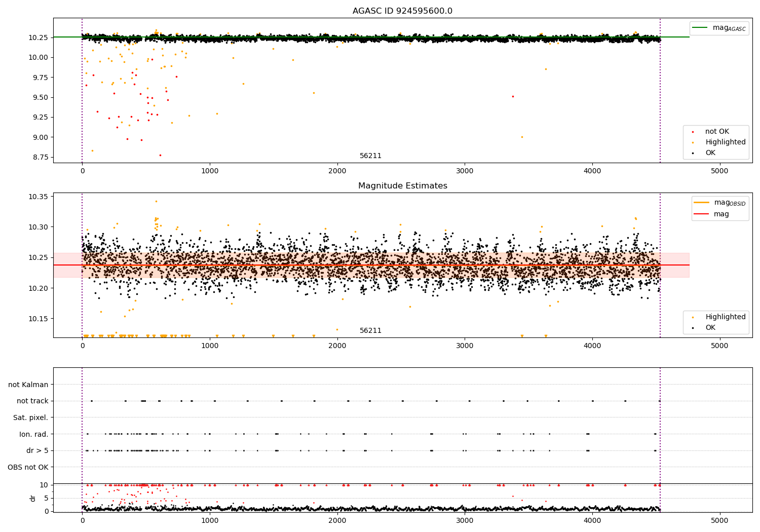Click "5000" x-tick of the top plot

click(x=720, y=171)
